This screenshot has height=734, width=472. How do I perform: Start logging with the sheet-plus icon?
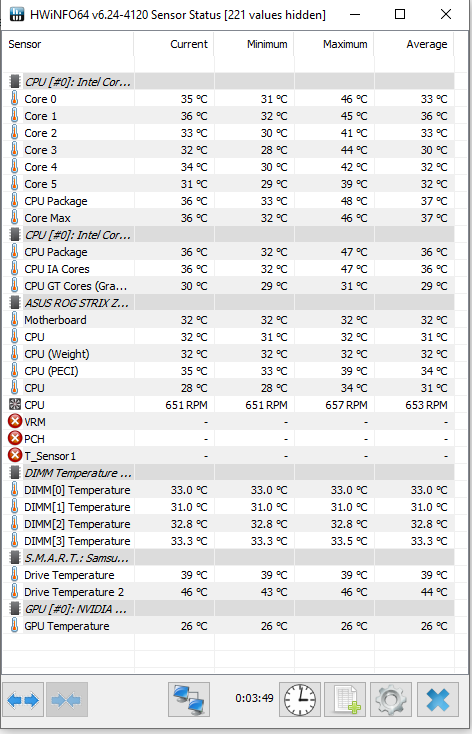click(345, 700)
